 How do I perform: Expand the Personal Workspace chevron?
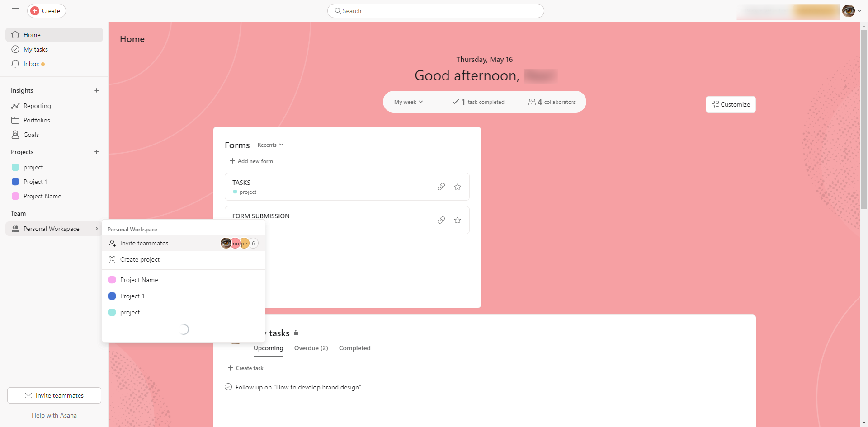(96, 229)
